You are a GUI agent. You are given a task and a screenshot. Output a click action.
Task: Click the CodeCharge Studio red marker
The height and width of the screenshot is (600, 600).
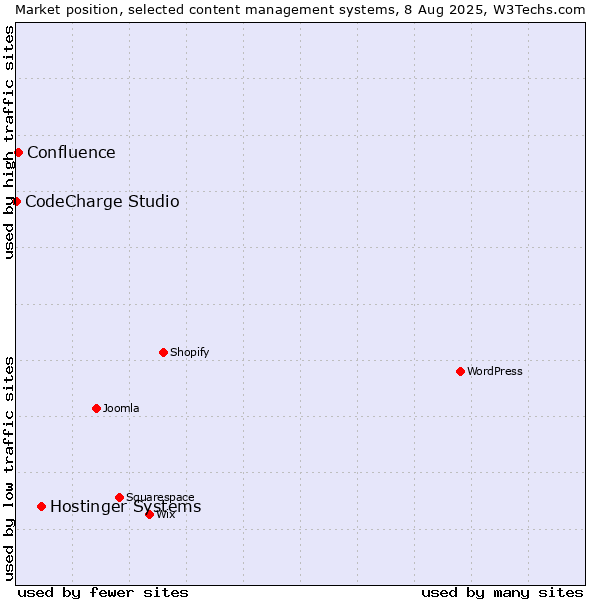point(16,202)
